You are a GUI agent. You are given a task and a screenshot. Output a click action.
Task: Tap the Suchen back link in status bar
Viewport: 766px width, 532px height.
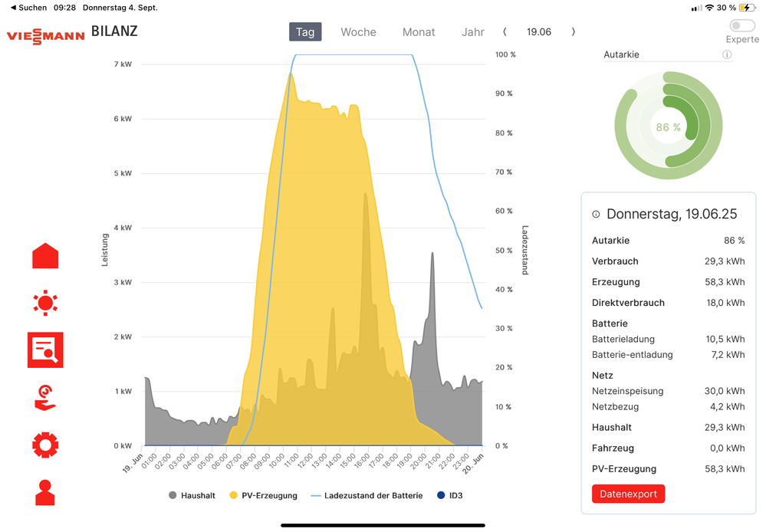[x=28, y=7]
